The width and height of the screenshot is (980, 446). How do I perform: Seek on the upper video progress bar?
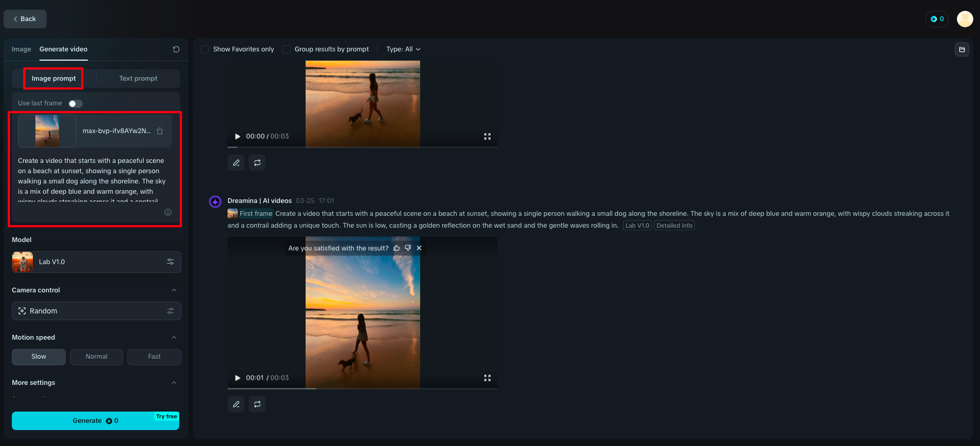363,147
